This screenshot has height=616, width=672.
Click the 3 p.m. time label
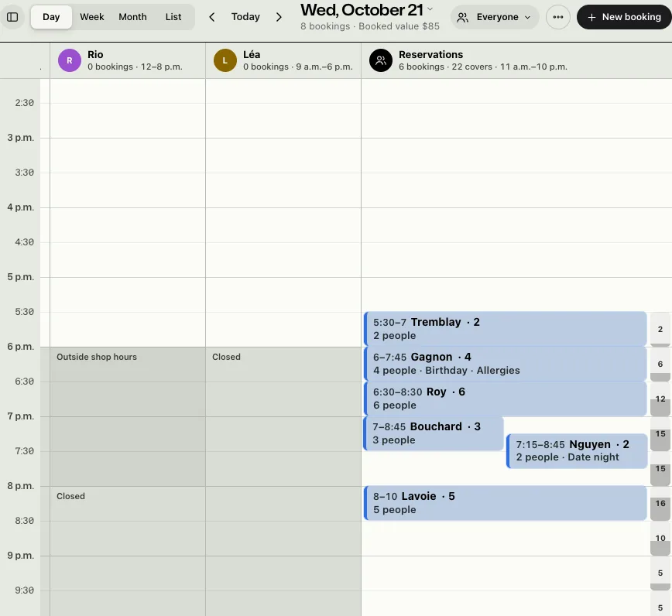coord(21,138)
